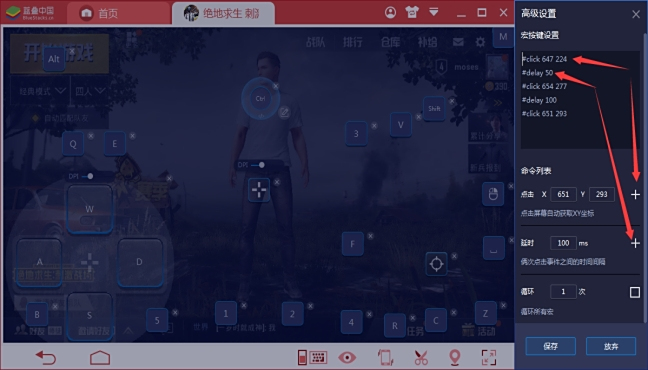Click the Y coordinate field showing 293
The width and height of the screenshot is (648, 370).
(x=602, y=194)
